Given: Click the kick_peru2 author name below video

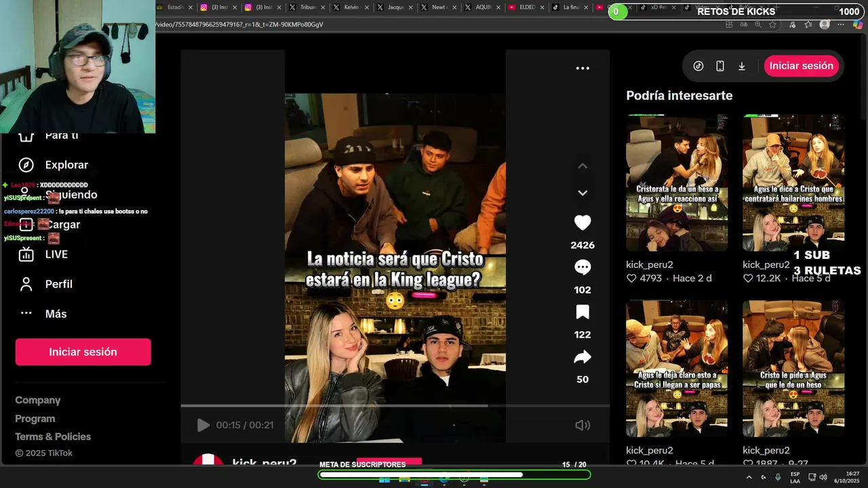Looking at the screenshot, I should click(x=264, y=463).
